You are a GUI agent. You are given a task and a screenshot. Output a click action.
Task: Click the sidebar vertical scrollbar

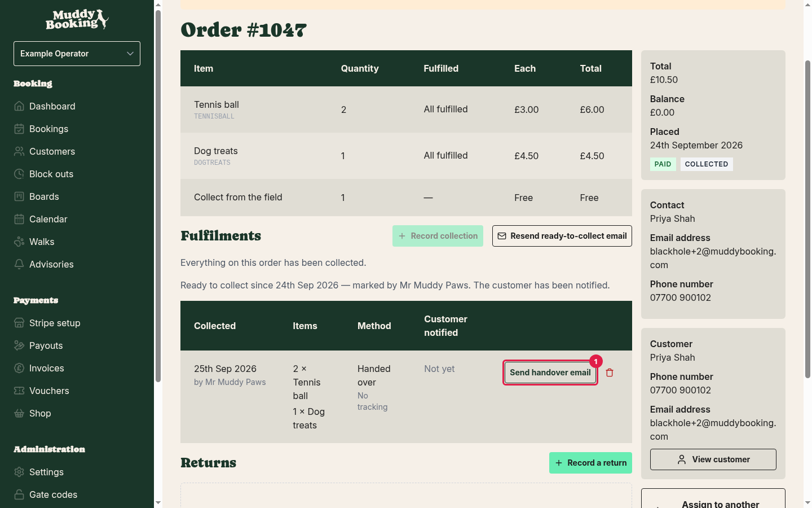(158, 196)
